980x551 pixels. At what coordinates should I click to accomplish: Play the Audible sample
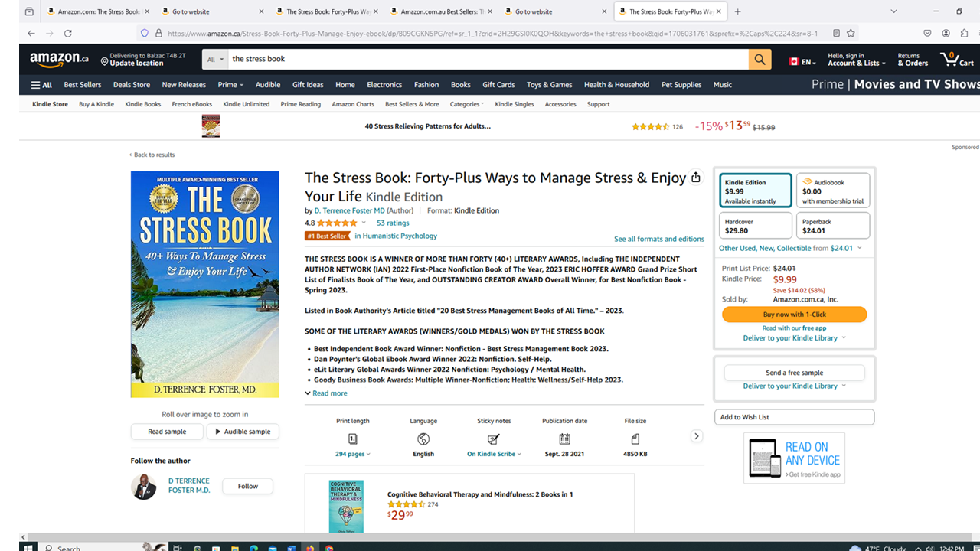click(243, 432)
